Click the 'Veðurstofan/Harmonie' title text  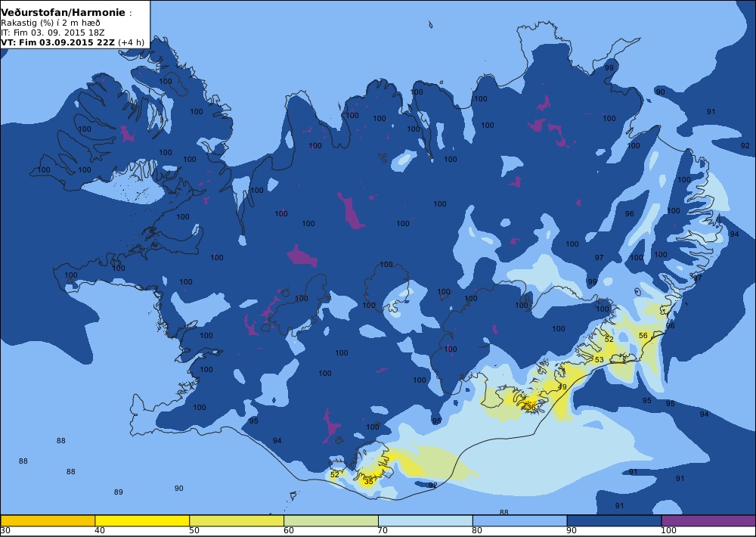[x=64, y=13]
